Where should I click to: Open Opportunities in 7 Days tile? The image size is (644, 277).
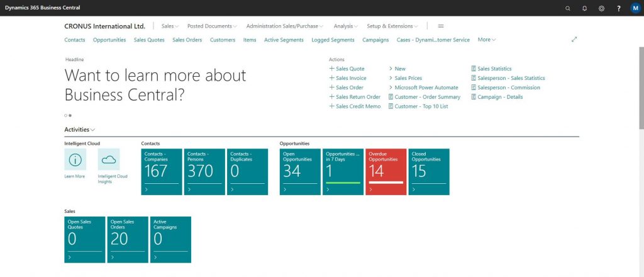coord(343,172)
